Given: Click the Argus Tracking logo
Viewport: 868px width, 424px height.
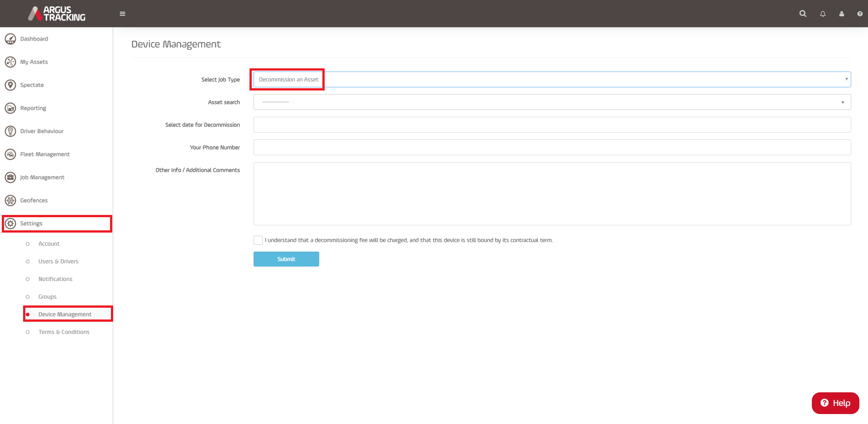Looking at the screenshot, I should point(57,14).
